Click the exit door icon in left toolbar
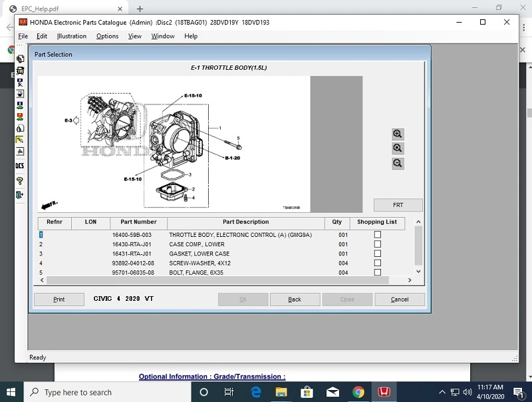This screenshot has width=532, height=402. [x=20, y=195]
